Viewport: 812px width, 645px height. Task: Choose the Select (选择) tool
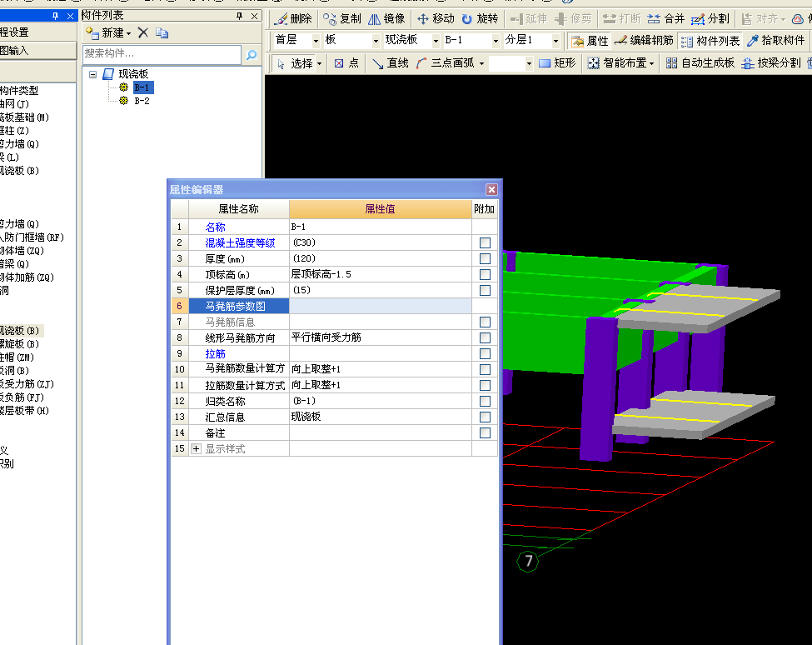click(x=298, y=63)
